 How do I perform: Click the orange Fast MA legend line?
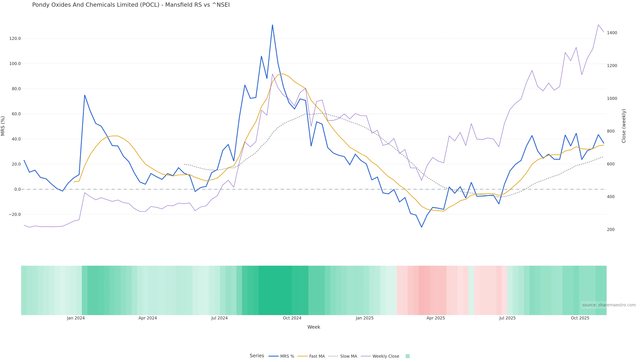[303, 356]
